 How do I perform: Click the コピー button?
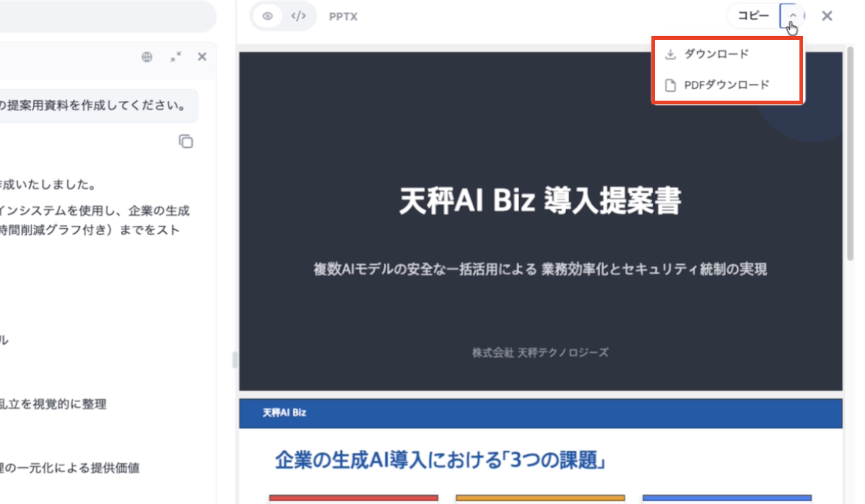pos(753,16)
